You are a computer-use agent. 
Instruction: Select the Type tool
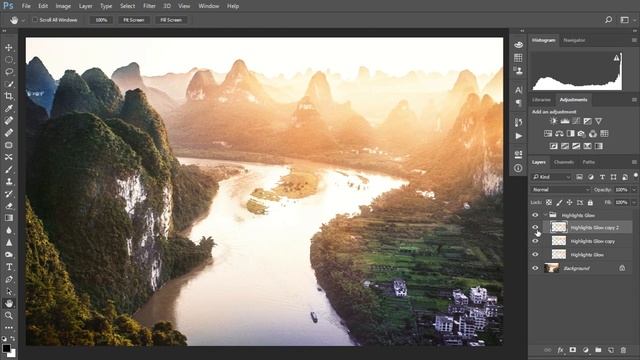(9, 267)
